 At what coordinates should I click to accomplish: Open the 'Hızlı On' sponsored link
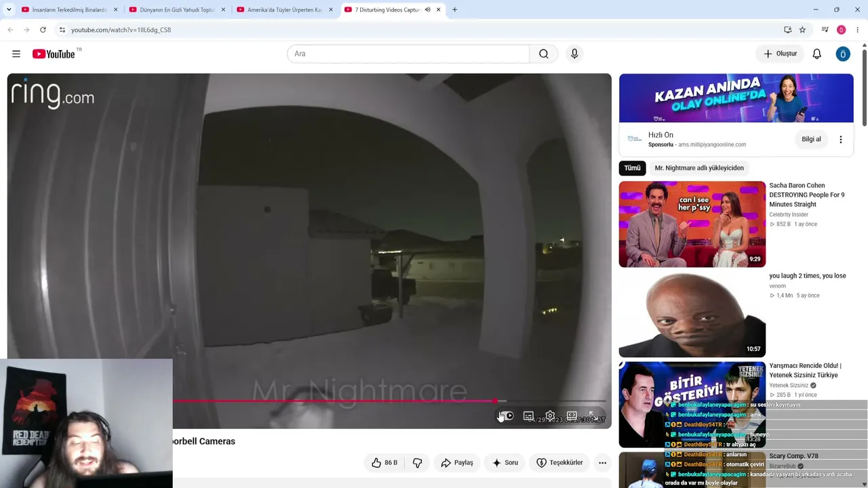(x=660, y=135)
